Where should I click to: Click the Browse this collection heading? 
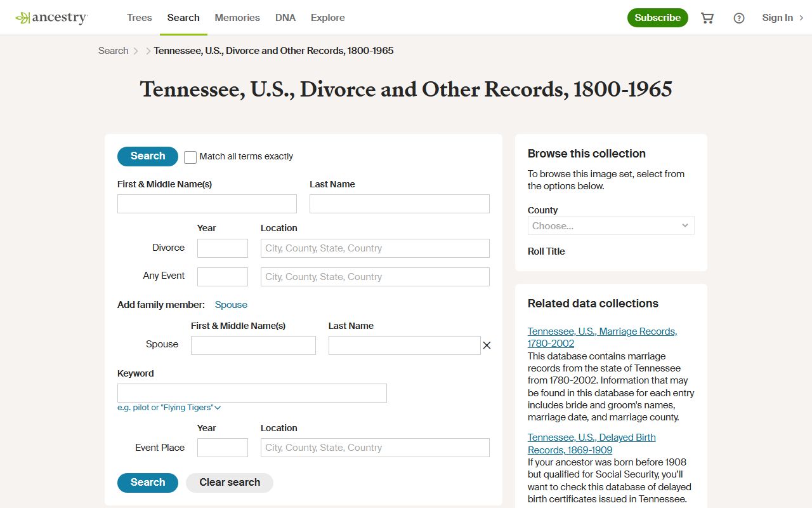587,154
